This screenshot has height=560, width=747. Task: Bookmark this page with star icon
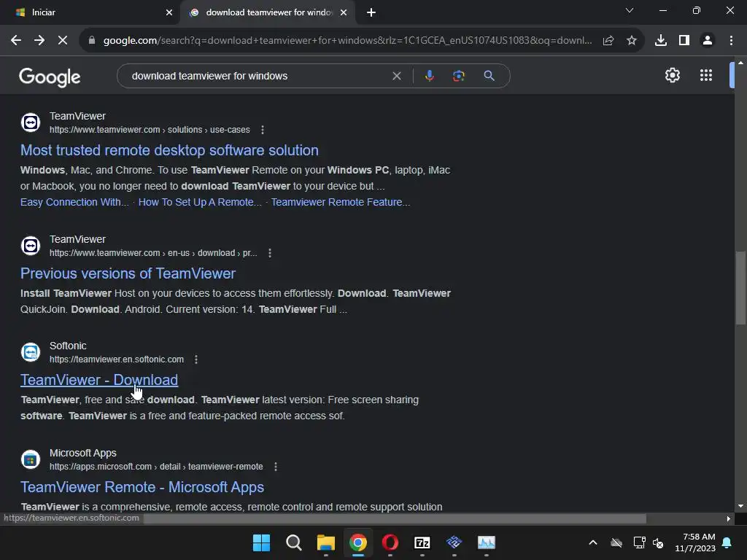(x=632, y=41)
